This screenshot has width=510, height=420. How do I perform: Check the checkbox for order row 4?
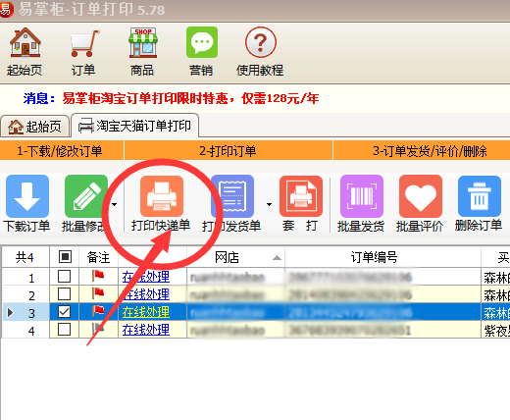(x=64, y=330)
